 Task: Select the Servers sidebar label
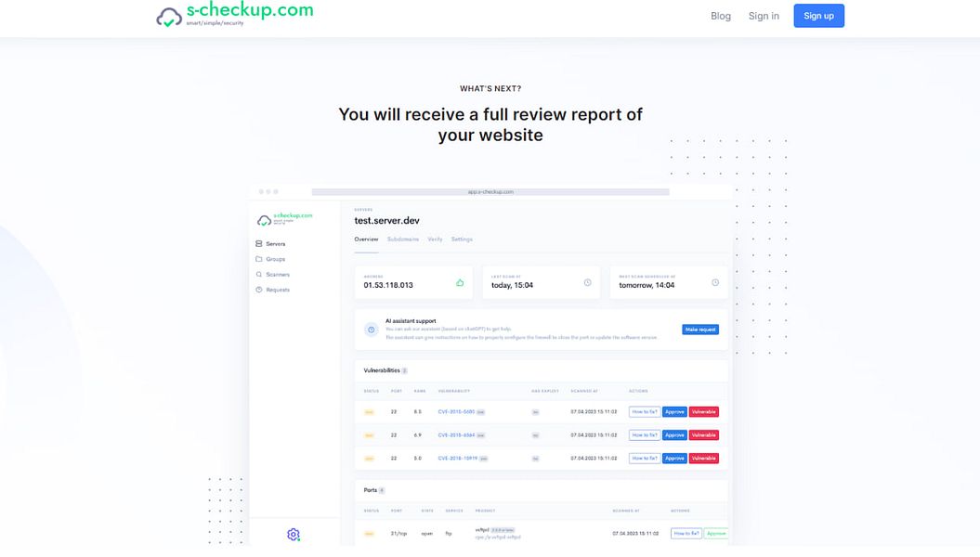click(276, 244)
